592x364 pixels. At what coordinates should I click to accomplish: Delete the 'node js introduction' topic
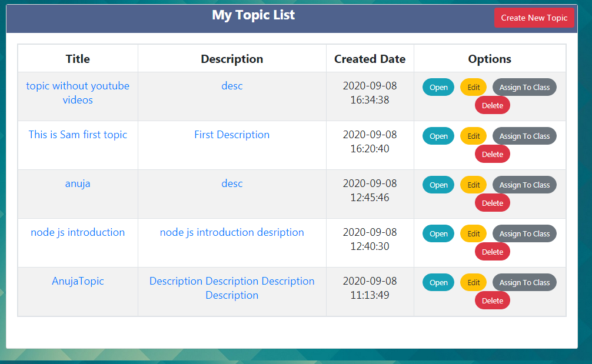coord(493,252)
